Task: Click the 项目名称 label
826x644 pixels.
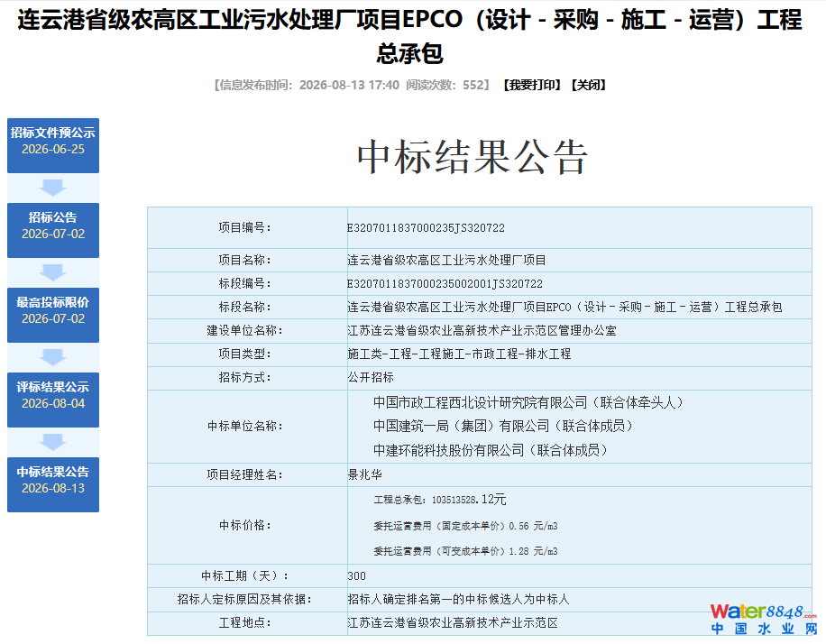Action: (245, 261)
